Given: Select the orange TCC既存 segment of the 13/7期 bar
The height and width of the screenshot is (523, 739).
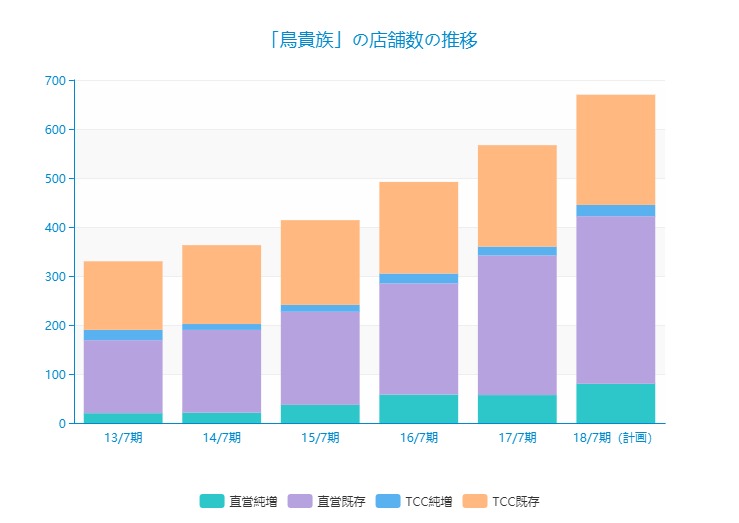Looking at the screenshot, I should click(123, 295).
